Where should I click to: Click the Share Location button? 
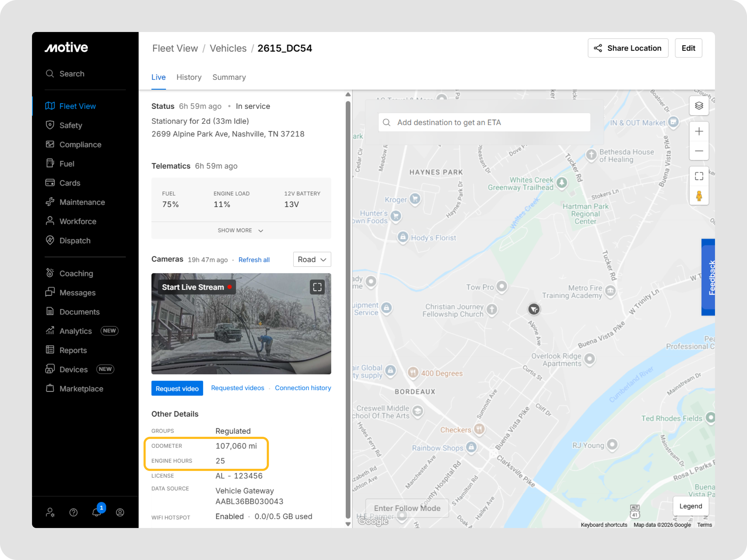point(627,48)
